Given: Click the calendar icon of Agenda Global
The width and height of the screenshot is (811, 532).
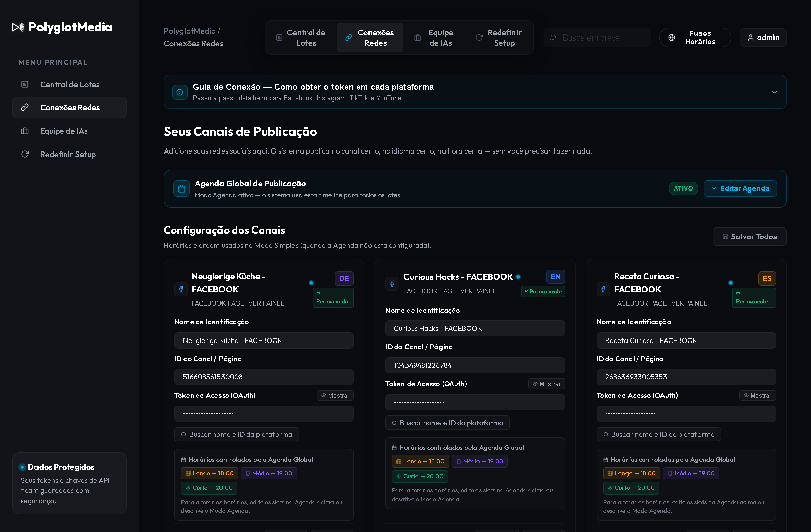Looking at the screenshot, I should pyautogui.click(x=181, y=188).
